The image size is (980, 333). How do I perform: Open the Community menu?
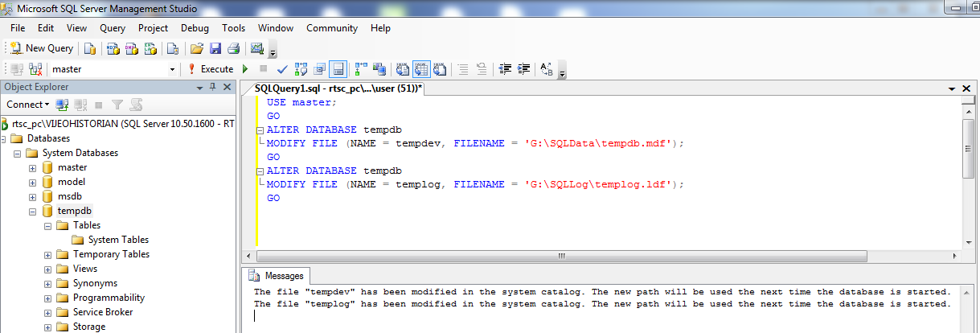pos(332,27)
